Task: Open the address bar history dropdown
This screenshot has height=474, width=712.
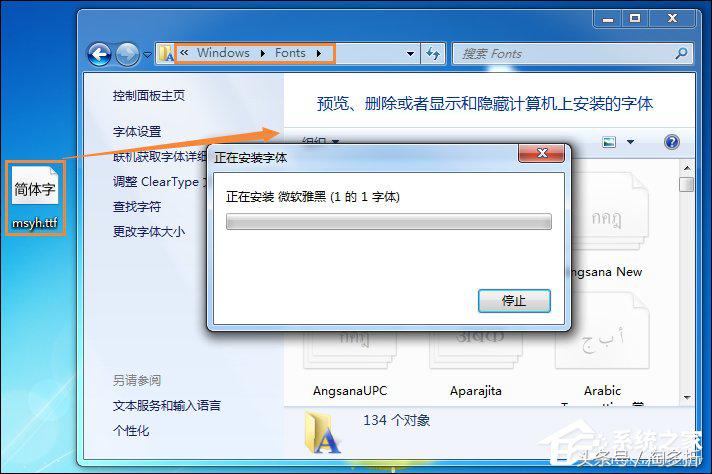Action: point(410,54)
